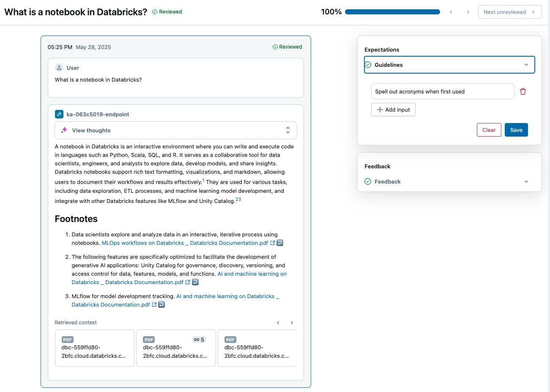Expand the Feedback section
Viewport: 550px width, 392px height.
pos(526,181)
